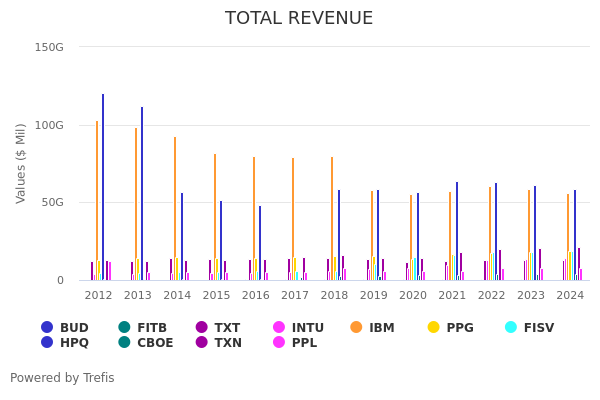600x400 pixels.
Task: Click the orange IBM legend dot
Action: (356, 327)
